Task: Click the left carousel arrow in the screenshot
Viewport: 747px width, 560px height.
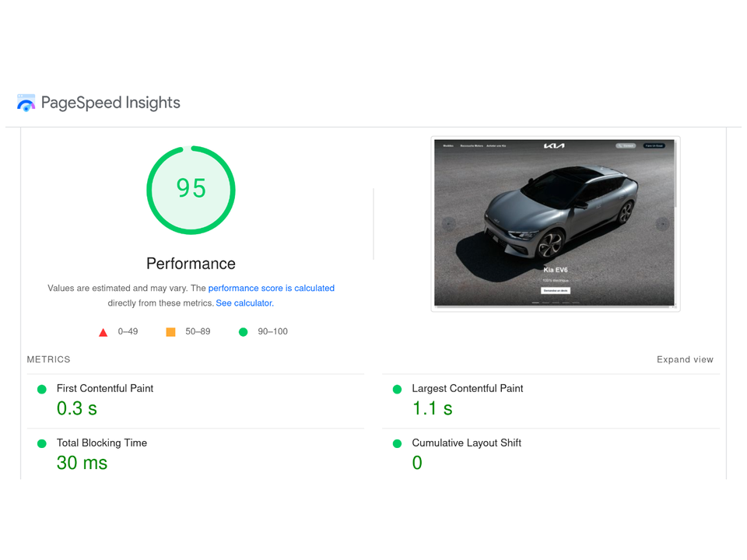Action: point(447,222)
